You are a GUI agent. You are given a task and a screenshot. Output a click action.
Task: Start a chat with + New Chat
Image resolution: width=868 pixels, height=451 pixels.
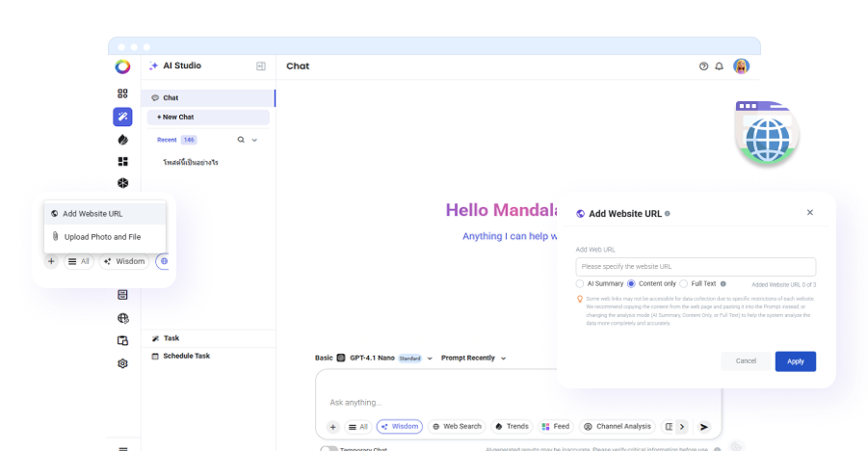[x=208, y=117]
